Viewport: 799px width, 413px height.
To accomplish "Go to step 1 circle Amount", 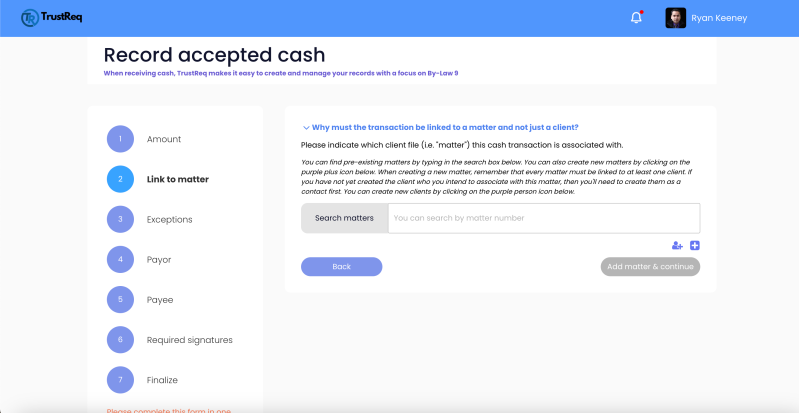I will click(120, 139).
